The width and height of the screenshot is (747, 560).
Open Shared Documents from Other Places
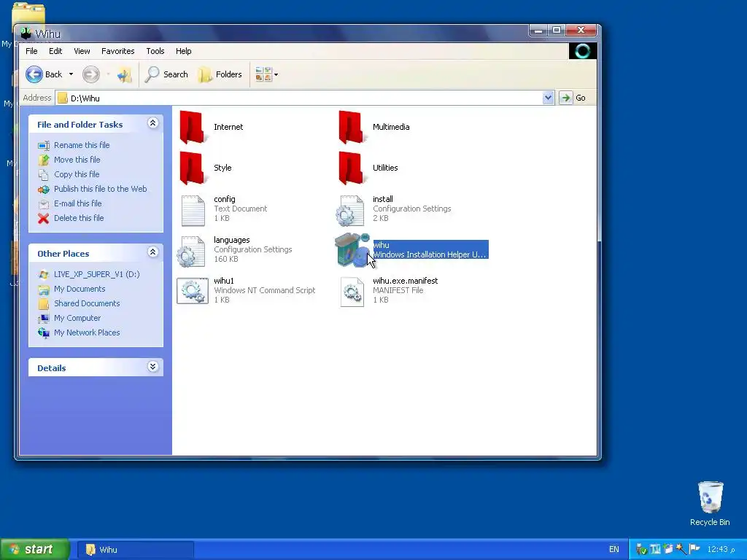87,303
